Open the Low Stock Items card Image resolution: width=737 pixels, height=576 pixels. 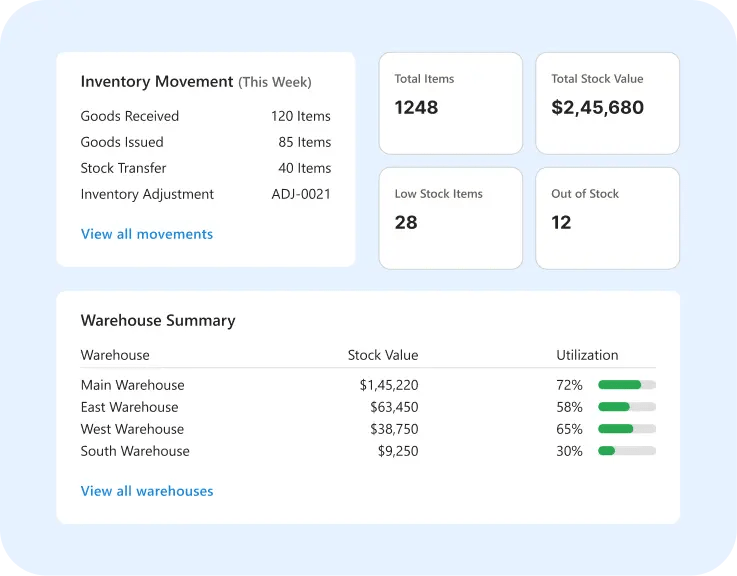pyautogui.click(x=451, y=218)
